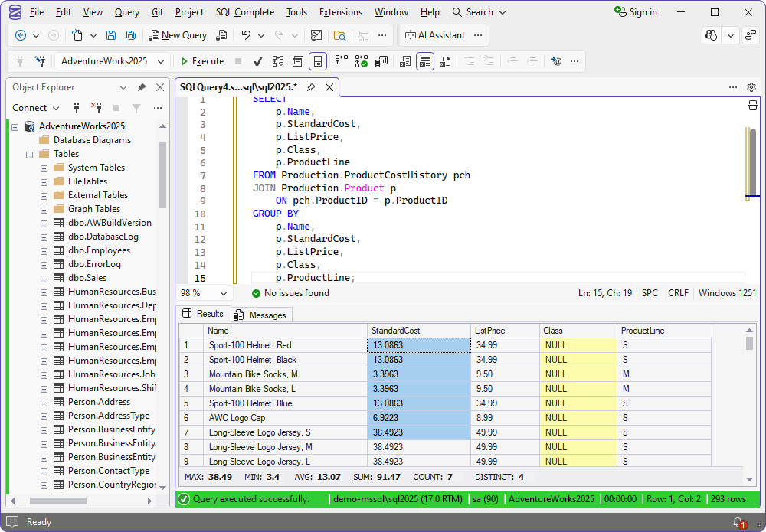Toggle pin on the SQLQuery4 tab
The image size is (766, 532).
point(311,87)
